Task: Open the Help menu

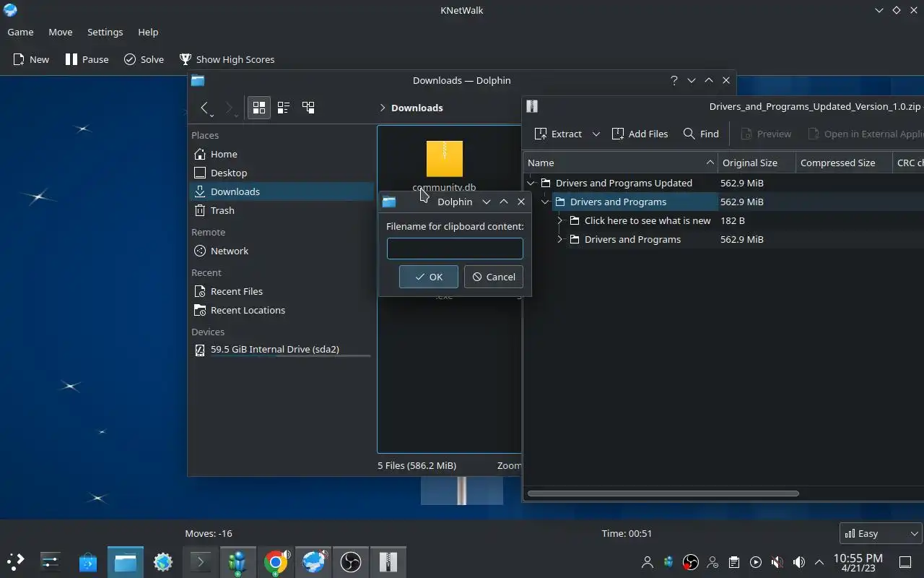Action: pyautogui.click(x=148, y=32)
